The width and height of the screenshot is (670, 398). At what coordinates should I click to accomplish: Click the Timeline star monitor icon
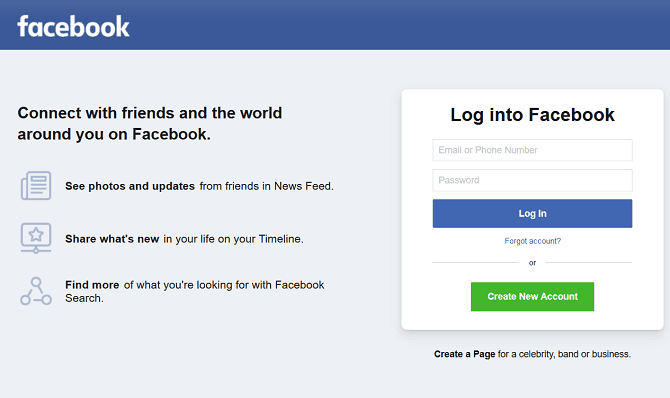(36, 238)
